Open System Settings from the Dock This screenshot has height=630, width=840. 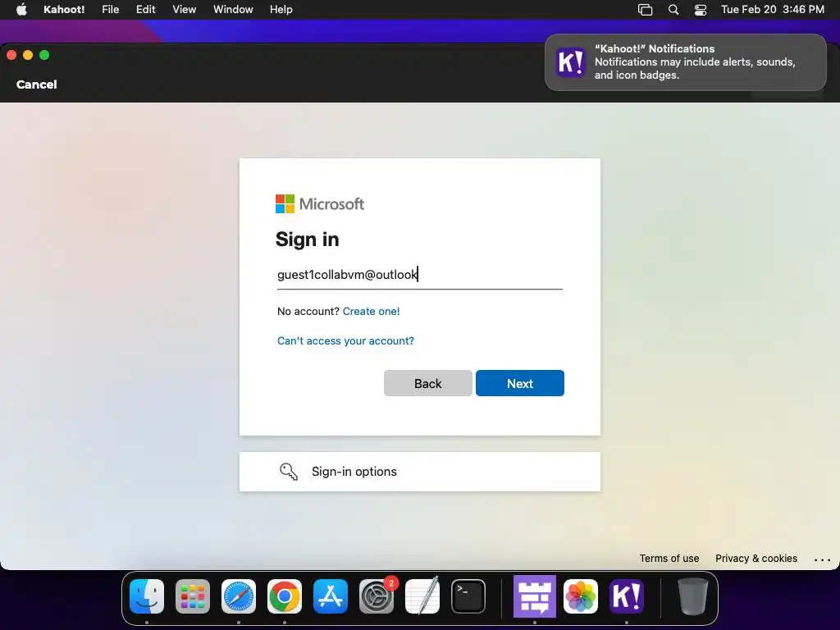tap(376, 596)
